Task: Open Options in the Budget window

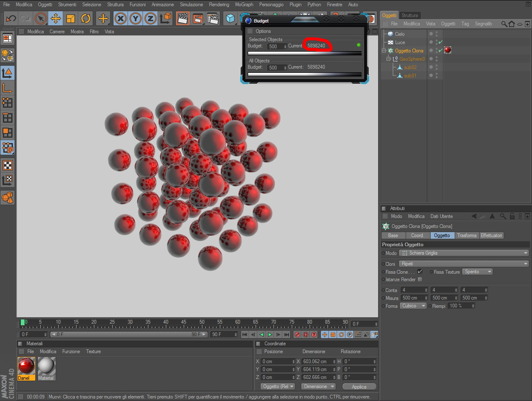Action: pos(263,31)
